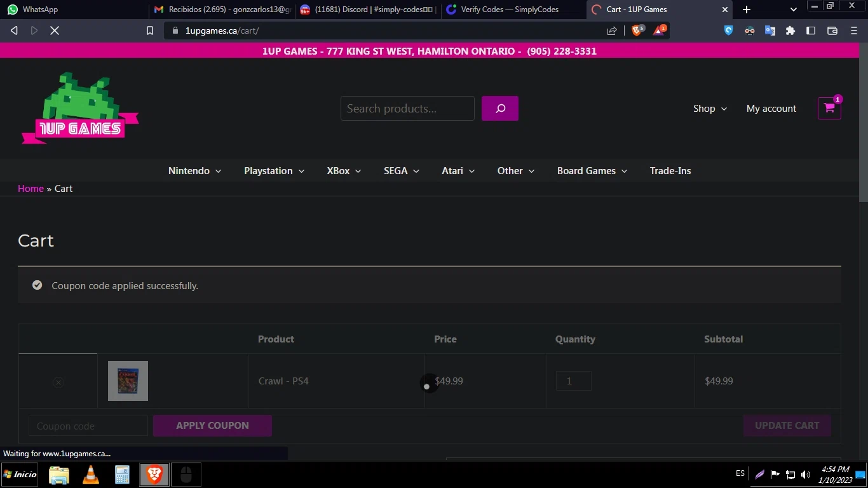The image size is (868, 488).
Task: Click the mouse app icon in taskbar
Action: coord(186,475)
